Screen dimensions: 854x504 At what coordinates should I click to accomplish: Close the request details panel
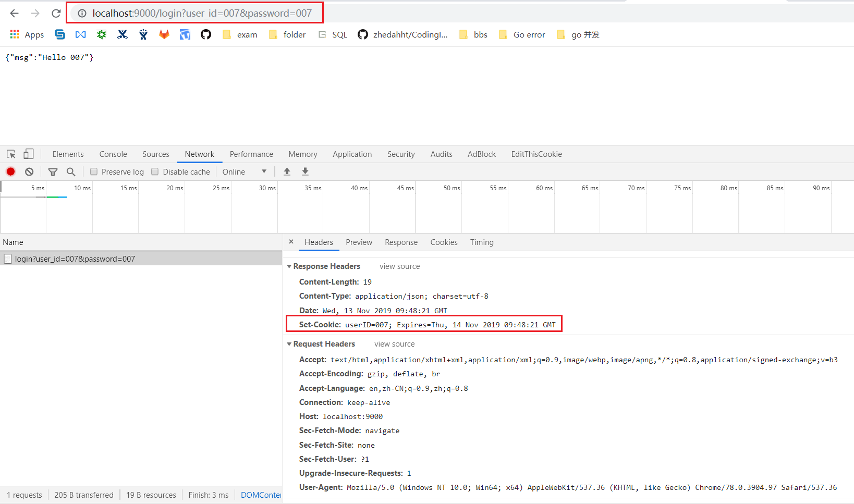click(x=291, y=242)
